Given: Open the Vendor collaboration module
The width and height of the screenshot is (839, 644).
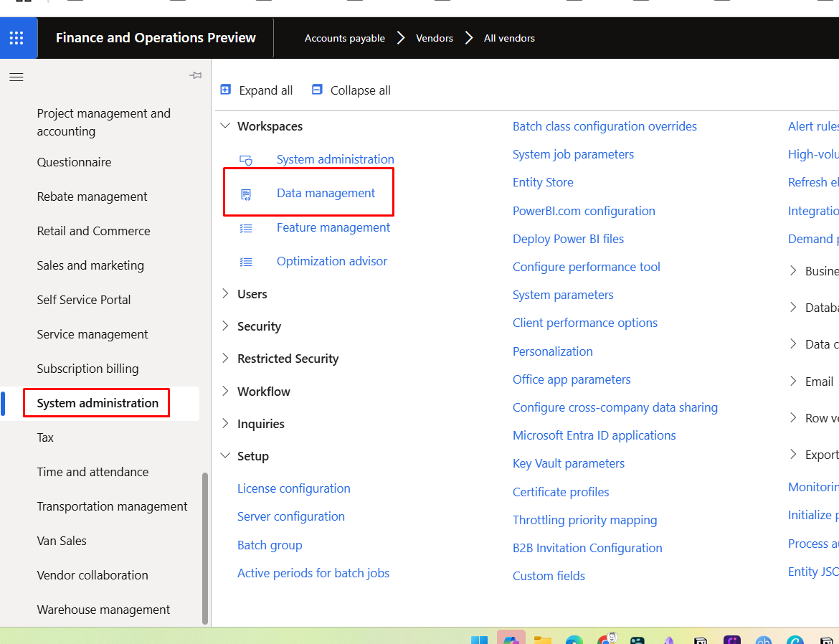Looking at the screenshot, I should coord(93,575).
